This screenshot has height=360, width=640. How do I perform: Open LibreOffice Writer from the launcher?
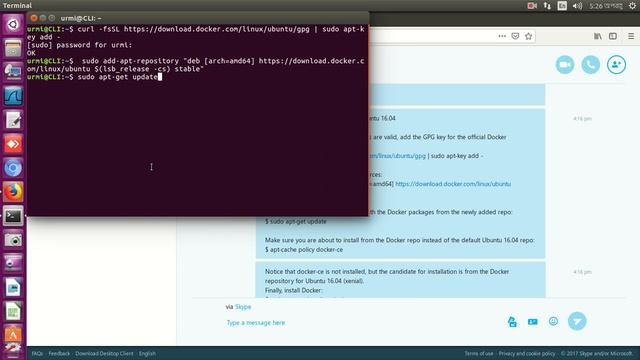tap(13, 288)
